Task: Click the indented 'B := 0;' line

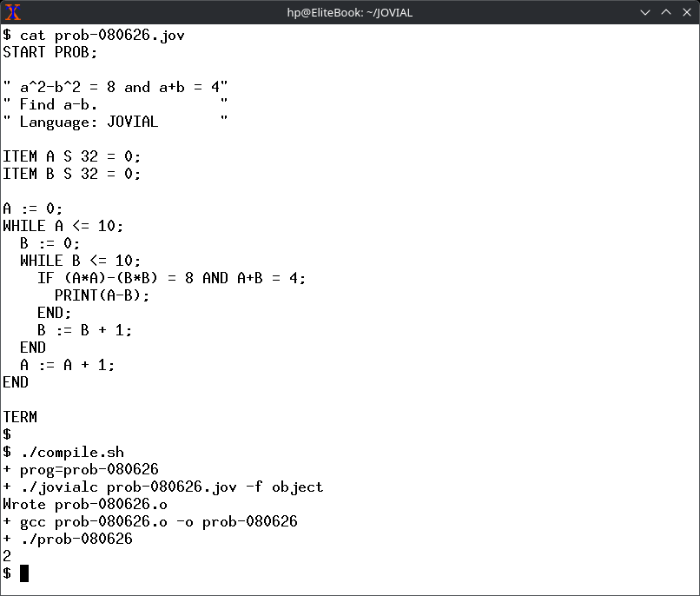Action: click(x=50, y=244)
